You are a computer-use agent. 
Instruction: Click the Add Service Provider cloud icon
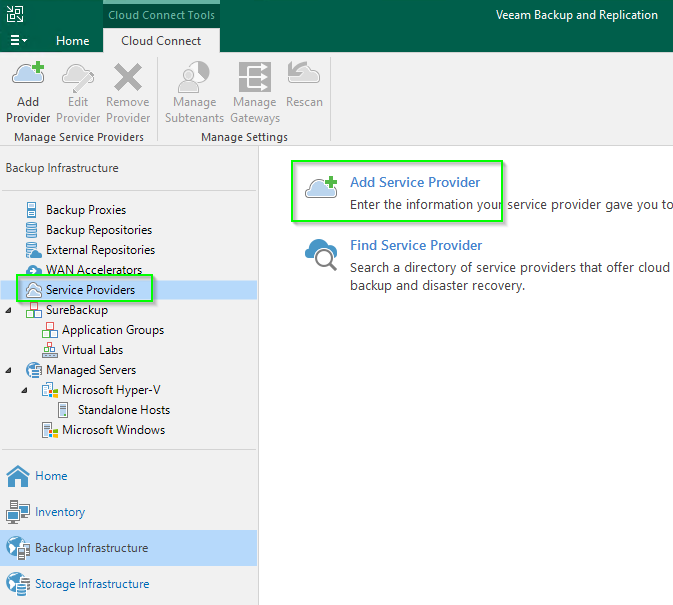point(321,187)
